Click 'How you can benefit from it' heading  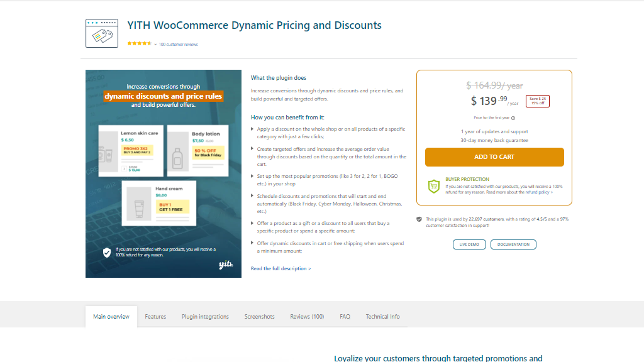[287, 118]
